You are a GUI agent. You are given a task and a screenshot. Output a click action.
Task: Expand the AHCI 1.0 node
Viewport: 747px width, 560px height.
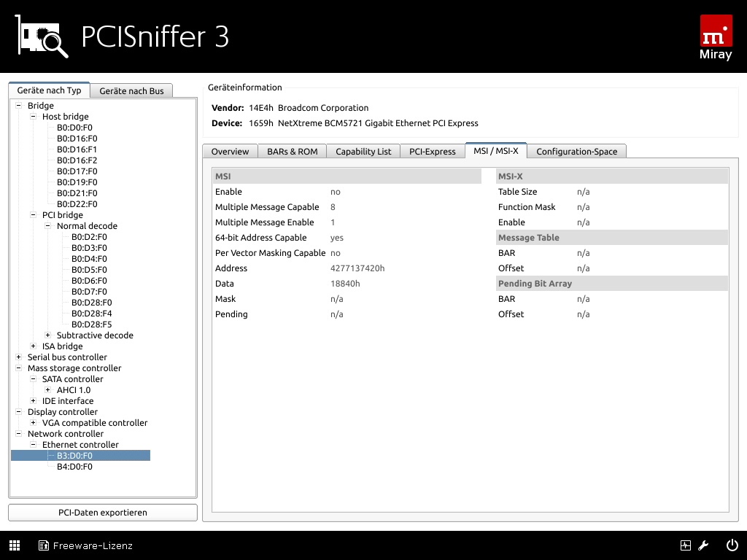[x=47, y=391]
